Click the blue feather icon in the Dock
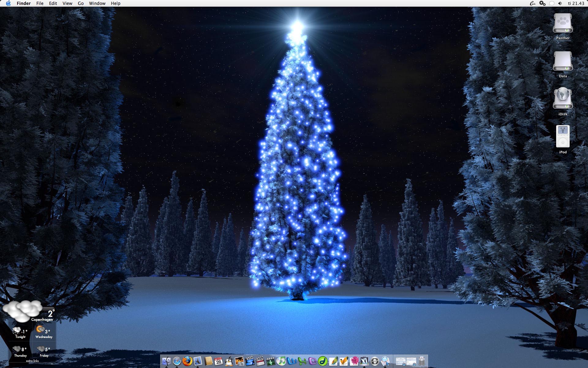Image resolution: width=588 pixels, height=368 pixels. coord(333,361)
